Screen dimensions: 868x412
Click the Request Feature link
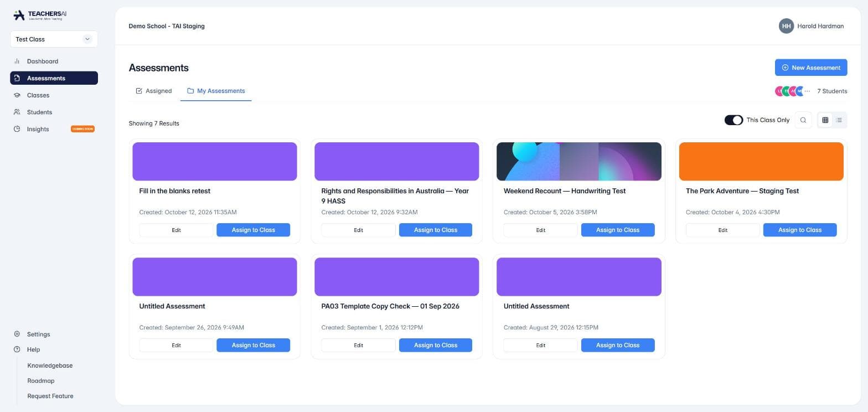tap(50, 396)
